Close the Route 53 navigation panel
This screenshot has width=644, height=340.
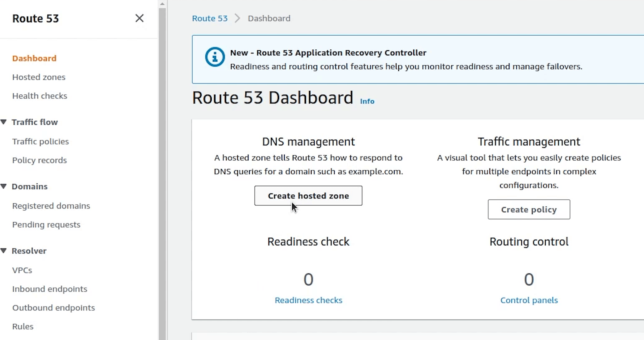tap(139, 18)
